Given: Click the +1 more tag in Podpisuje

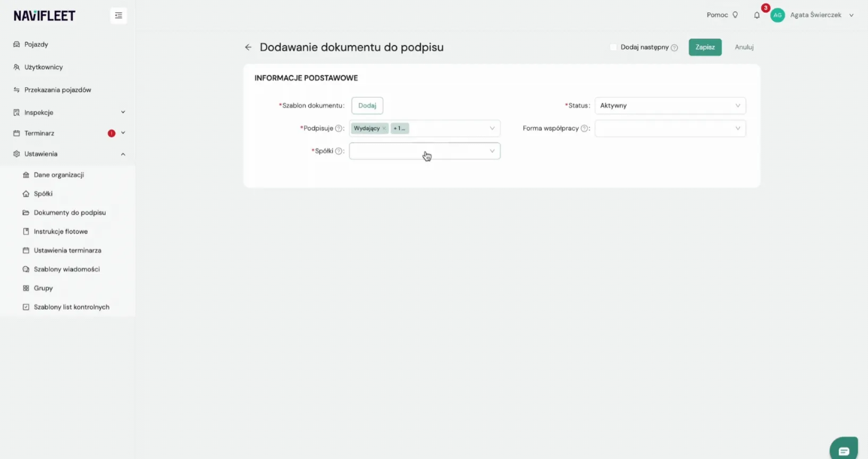Looking at the screenshot, I should (x=400, y=129).
